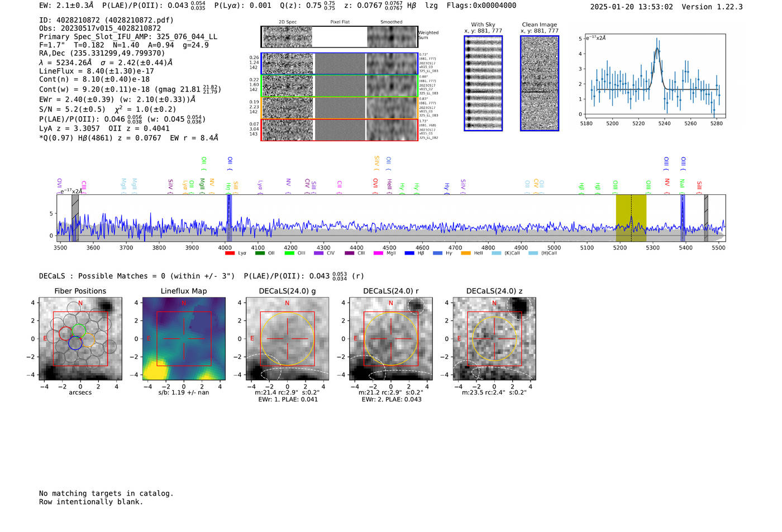
Task: Click 's/b: 1.19 +/- nan' under Lineflux Map
Action: [184, 392]
